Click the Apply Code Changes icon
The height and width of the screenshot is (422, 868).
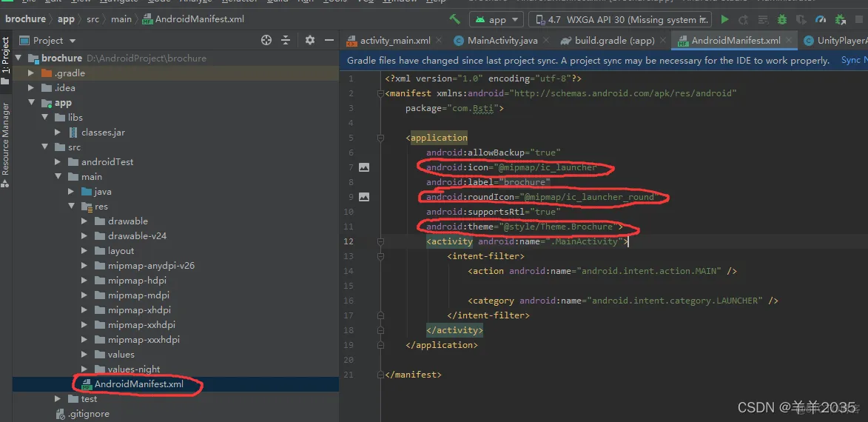click(763, 19)
